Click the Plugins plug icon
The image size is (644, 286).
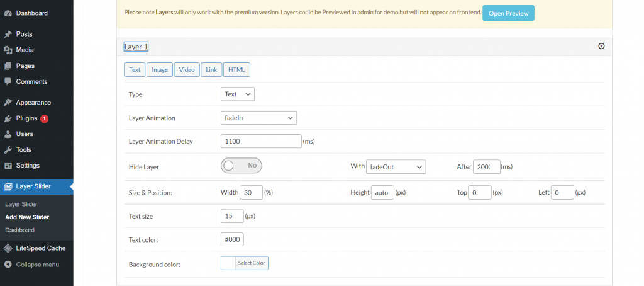(8, 118)
